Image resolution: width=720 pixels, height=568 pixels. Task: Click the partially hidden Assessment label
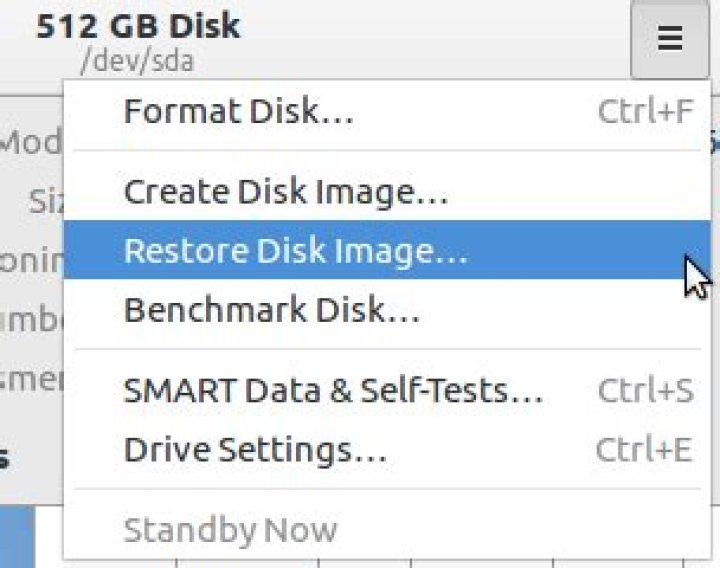click(x=31, y=379)
